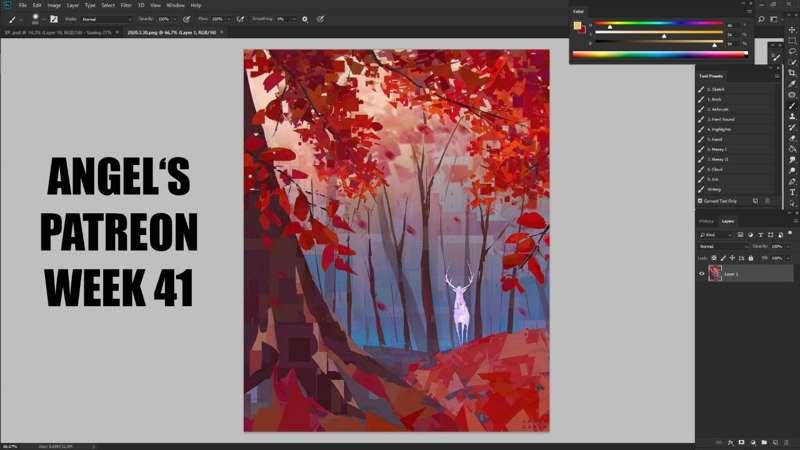
Task: Open the Layer menu
Action: click(73, 5)
